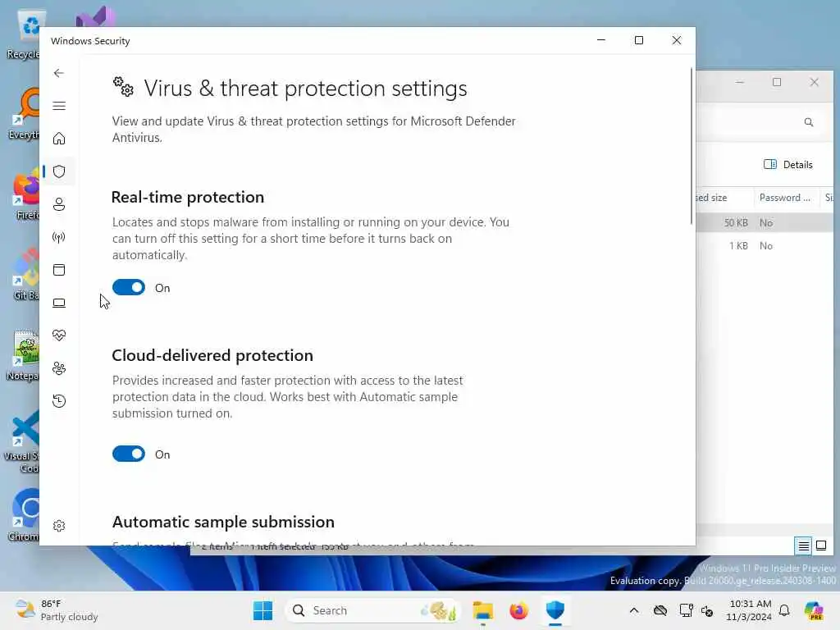Screen dimensions: 840x630
Task: Open the notification bell in the taskbar
Action: click(784, 610)
